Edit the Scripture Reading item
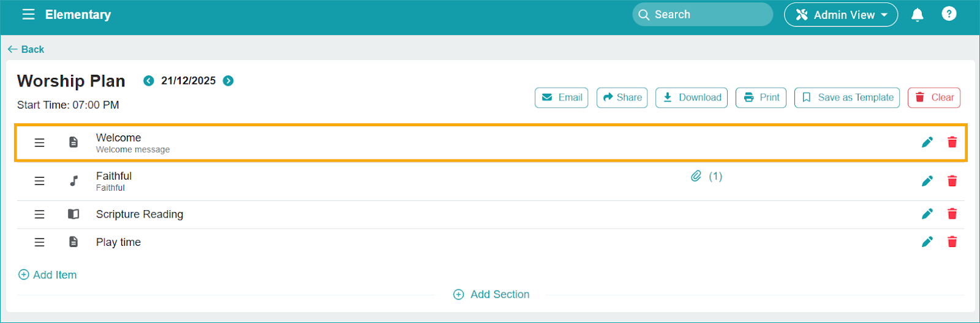Viewport: 980px width, 323px height. tap(927, 214)
